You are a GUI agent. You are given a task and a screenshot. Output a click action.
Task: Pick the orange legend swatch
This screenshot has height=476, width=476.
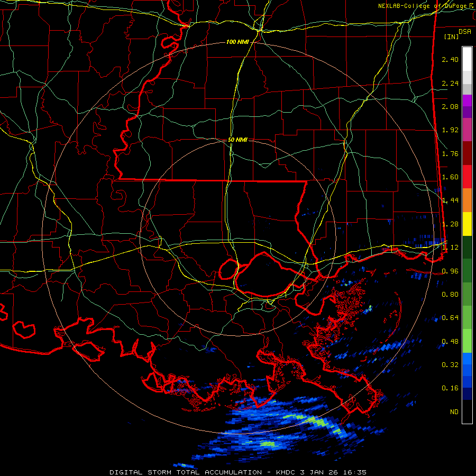point(467,200)
